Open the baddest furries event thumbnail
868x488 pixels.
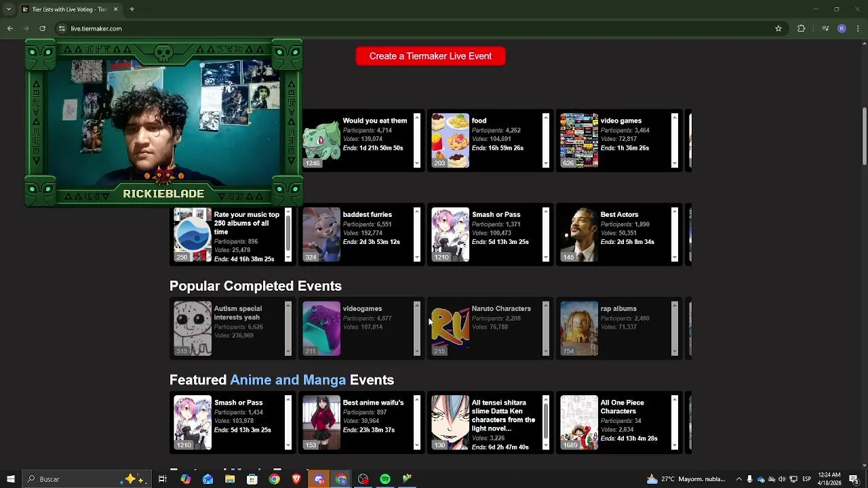pos(321,235)
